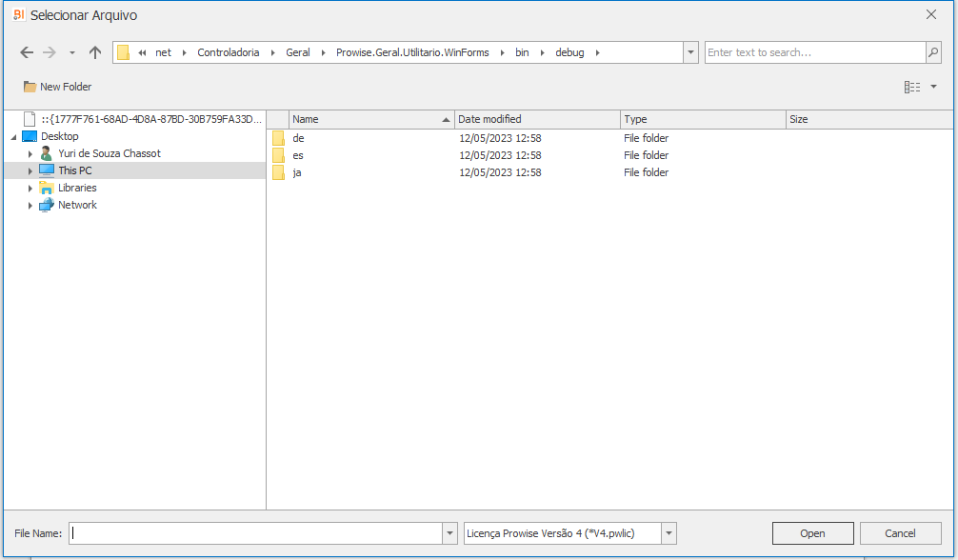Jump to Controladoria in breadcrumb

pyautogui.click(x=228, y=52)
